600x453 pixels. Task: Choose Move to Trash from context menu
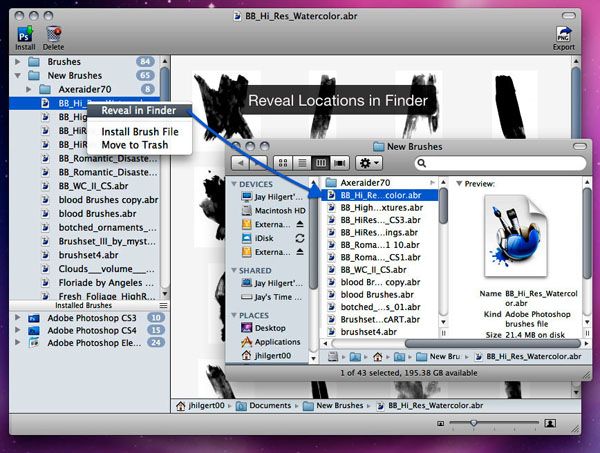[x=135, y=145]
